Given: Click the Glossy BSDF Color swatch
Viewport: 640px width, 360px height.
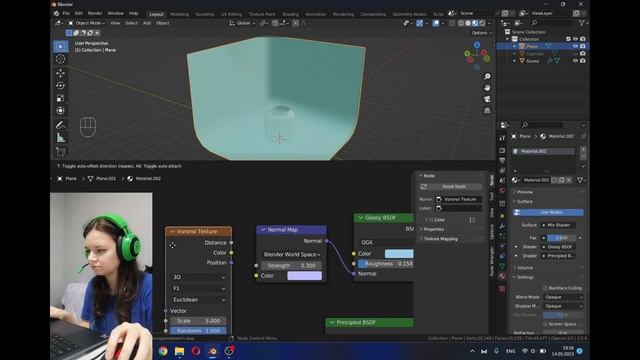Looking at the screenshot, I should pos(399,253).
